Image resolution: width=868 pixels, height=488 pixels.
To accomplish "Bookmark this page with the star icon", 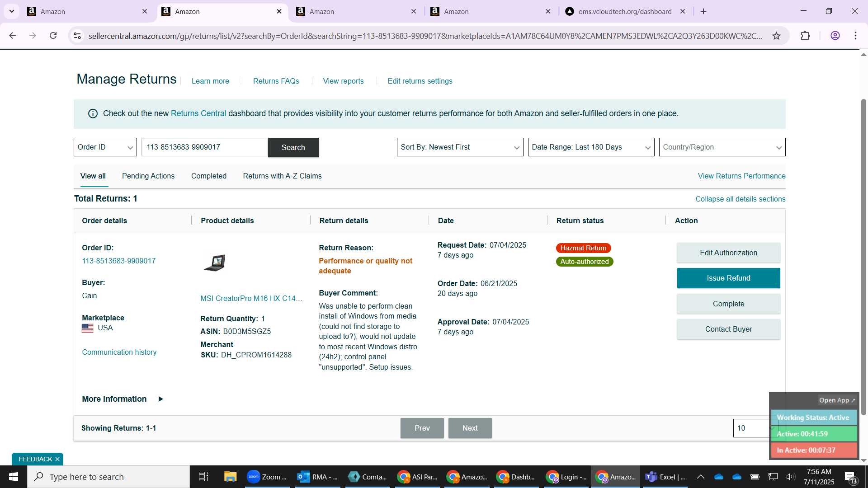I will 776,36.
